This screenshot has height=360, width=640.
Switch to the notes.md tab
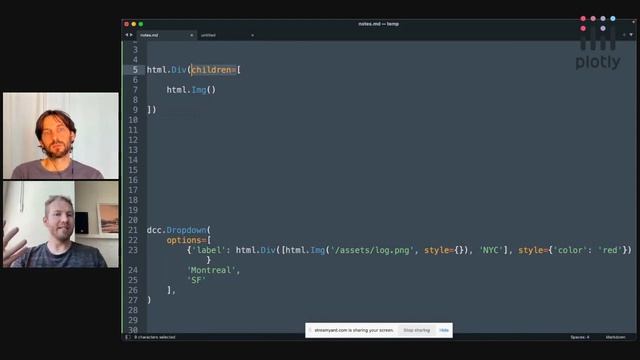[x=166, y=35]
